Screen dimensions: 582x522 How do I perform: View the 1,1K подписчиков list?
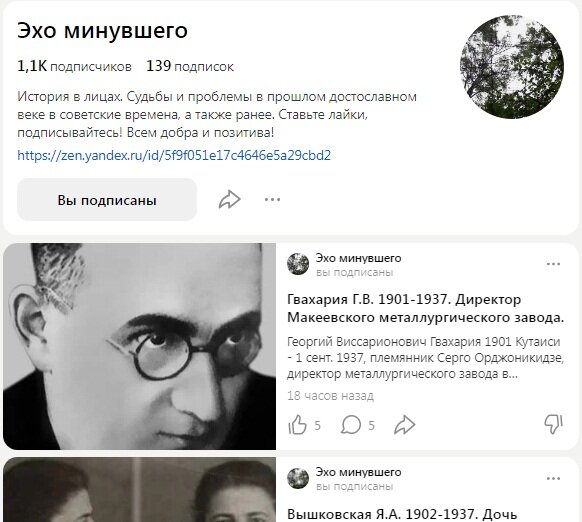74,66
